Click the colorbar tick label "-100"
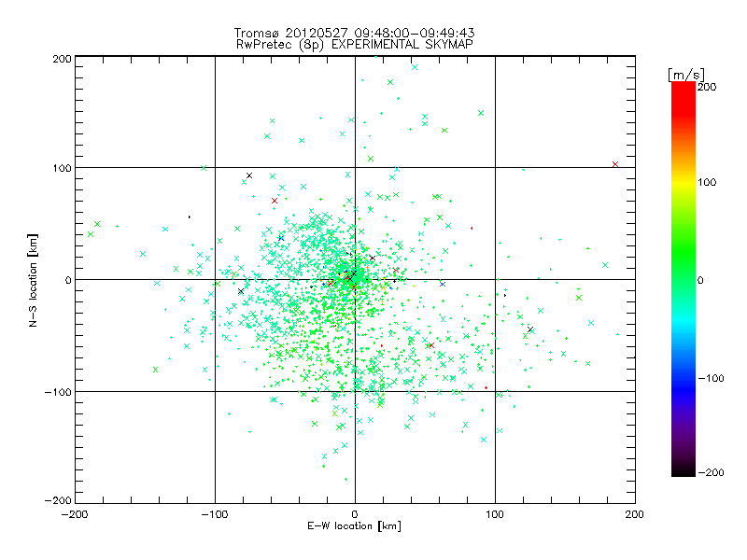This screenshot has width=747, height=560. 711,379
